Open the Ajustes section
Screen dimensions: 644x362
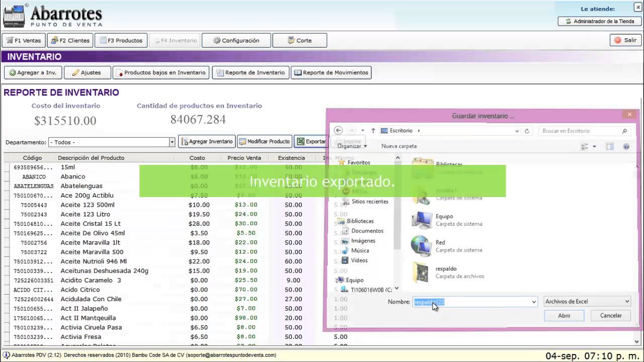pos(88,72)
